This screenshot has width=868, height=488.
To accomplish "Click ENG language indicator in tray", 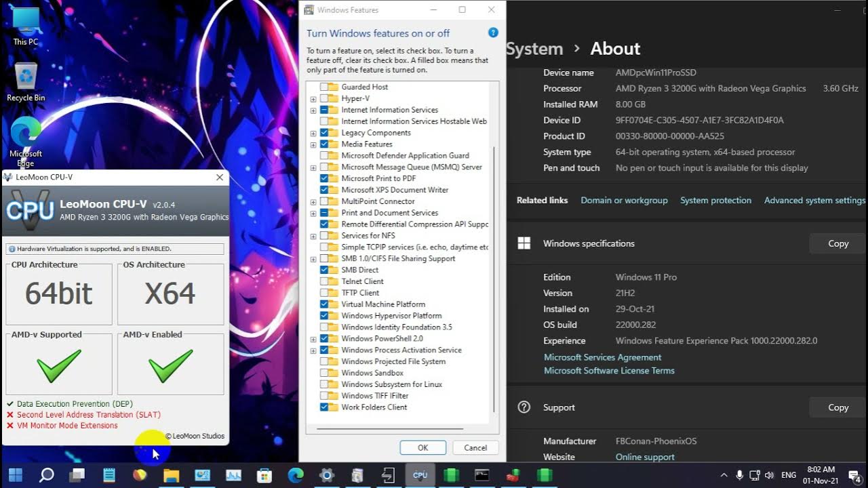I will [789, 475].
